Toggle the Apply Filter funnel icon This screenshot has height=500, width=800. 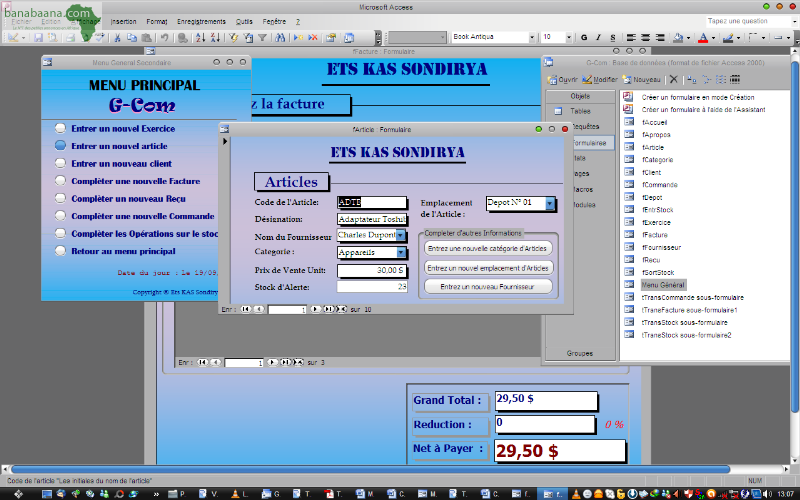[x=262, y=37]
